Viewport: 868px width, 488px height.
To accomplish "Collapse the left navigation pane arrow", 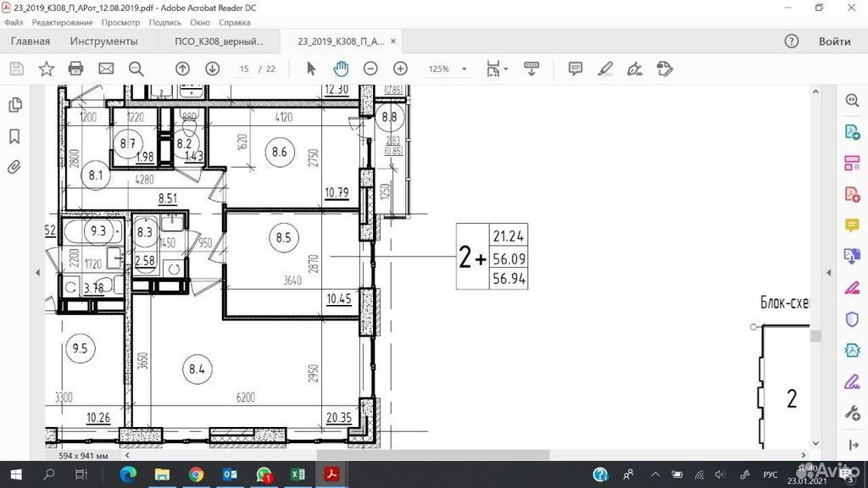I will [37, 272].
